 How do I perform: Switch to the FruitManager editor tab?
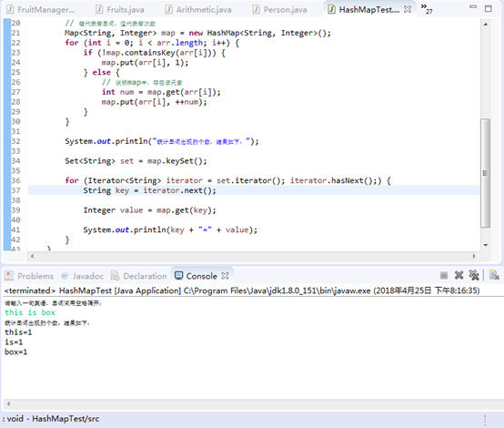coord(41,10)
